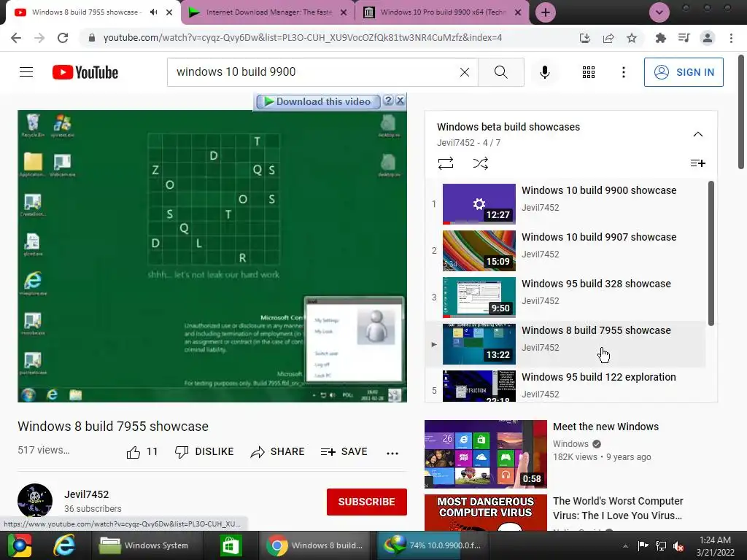Image resolution: width=747 pixels, height=560 pixels.
Task: Open more actions ellipsis under video
Action: (392, 453)
